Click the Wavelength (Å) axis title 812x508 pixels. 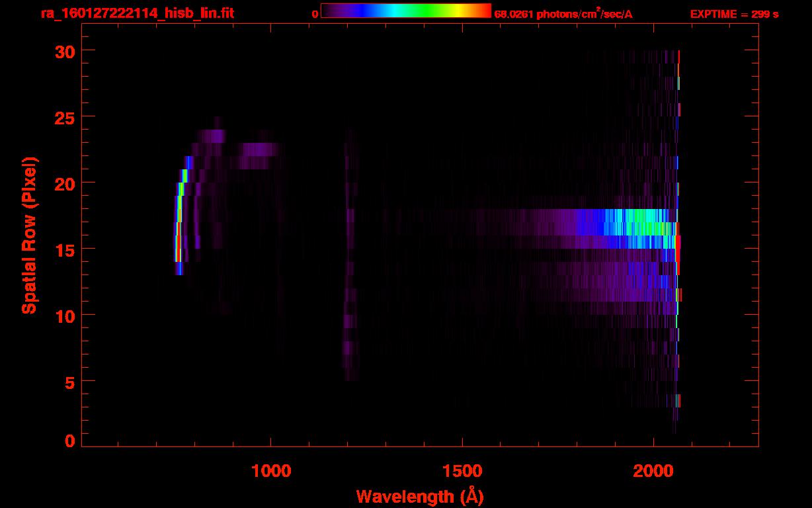420,496
